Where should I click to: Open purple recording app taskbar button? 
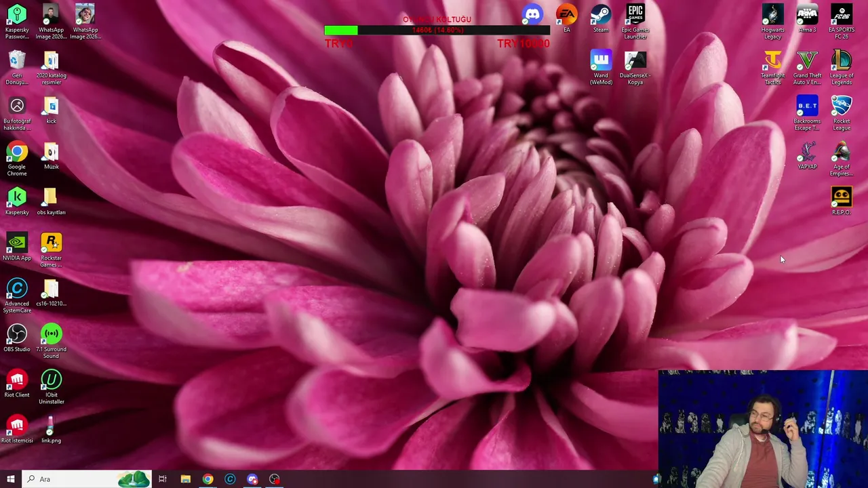coord(252,479)
